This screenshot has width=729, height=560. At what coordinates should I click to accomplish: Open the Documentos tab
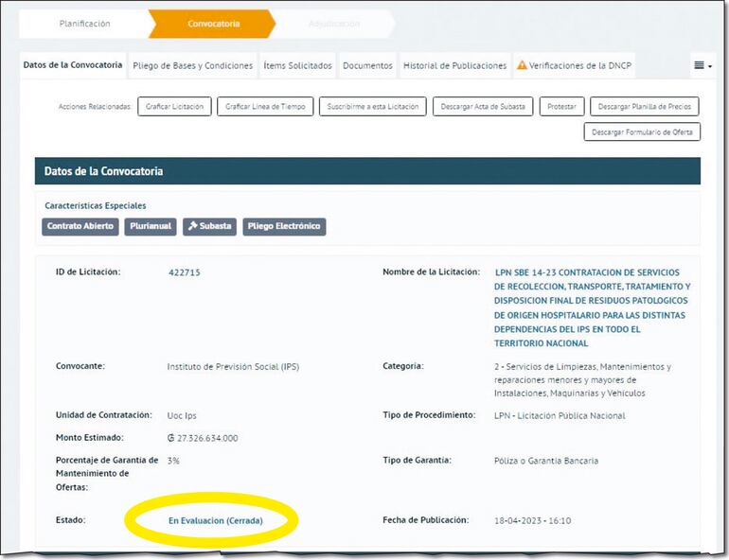pyautogui.click(x=367, y=66)
